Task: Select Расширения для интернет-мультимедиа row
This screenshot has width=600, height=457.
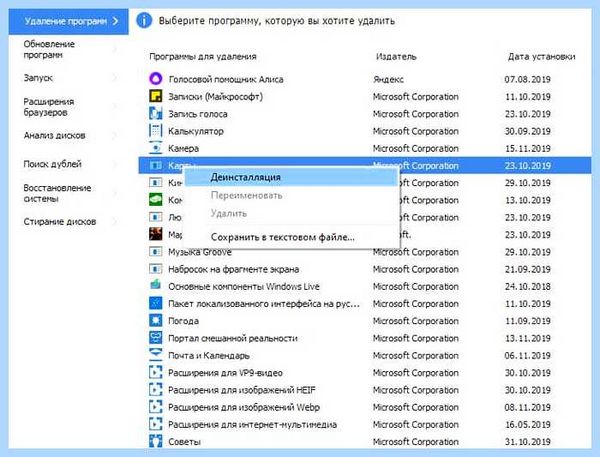Action: (365, 424)
